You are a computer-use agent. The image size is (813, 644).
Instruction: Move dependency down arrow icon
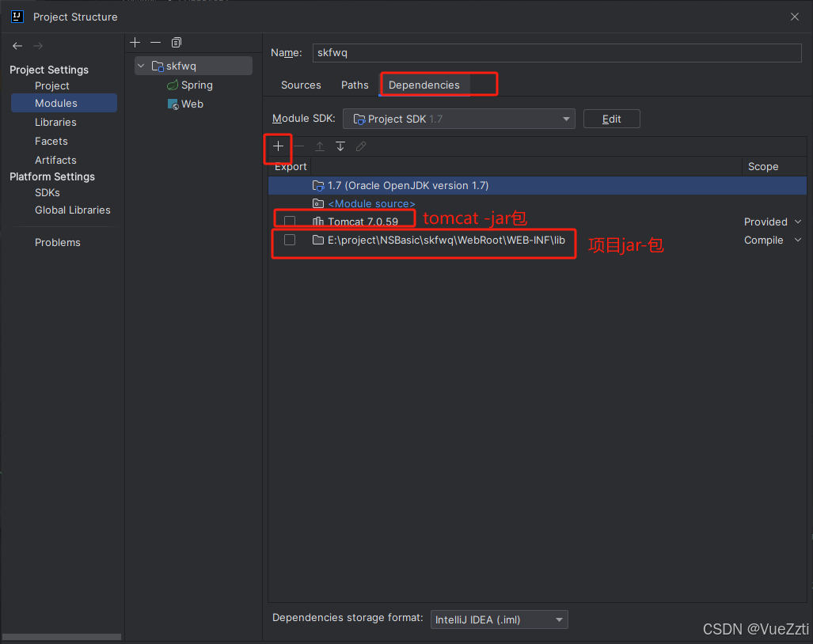tap(340, 146)
